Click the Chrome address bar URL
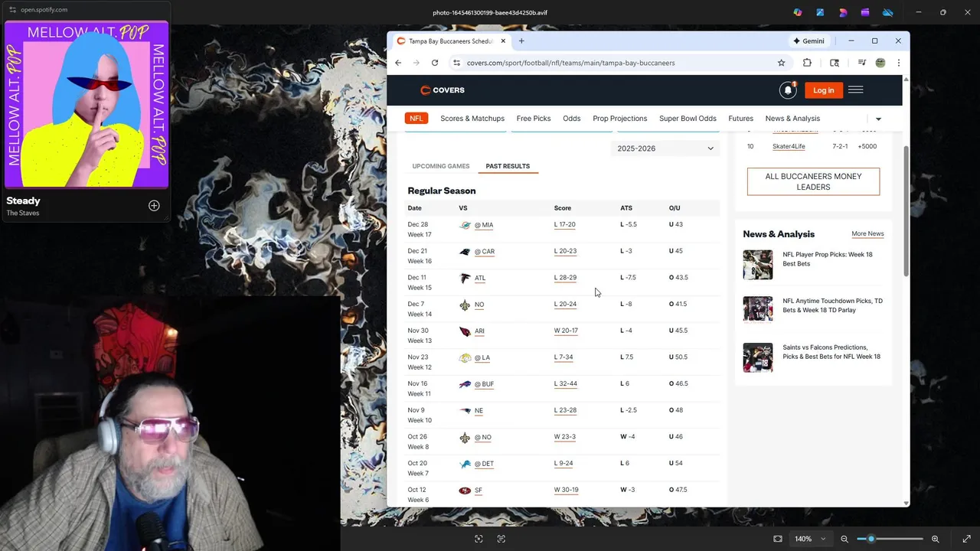 click(570, 63)
